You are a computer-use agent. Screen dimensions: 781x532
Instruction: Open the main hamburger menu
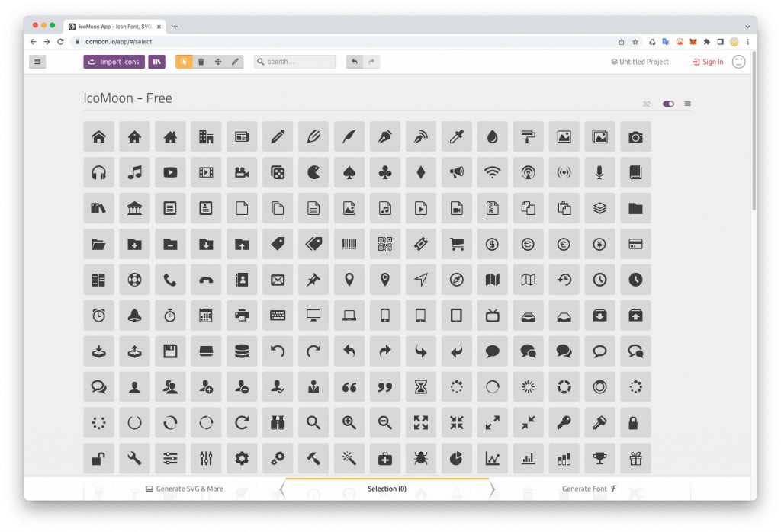click(x=38, y=62)
